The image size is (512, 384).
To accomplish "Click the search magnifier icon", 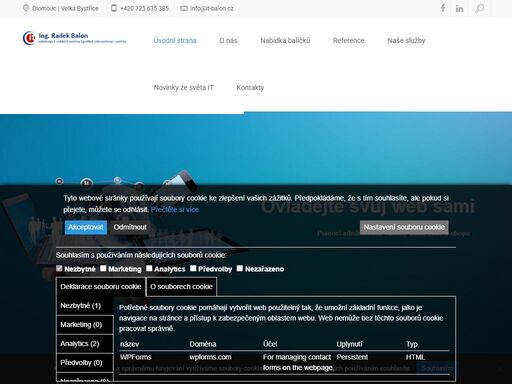I will pyautogui.click(x=480, y=8).
